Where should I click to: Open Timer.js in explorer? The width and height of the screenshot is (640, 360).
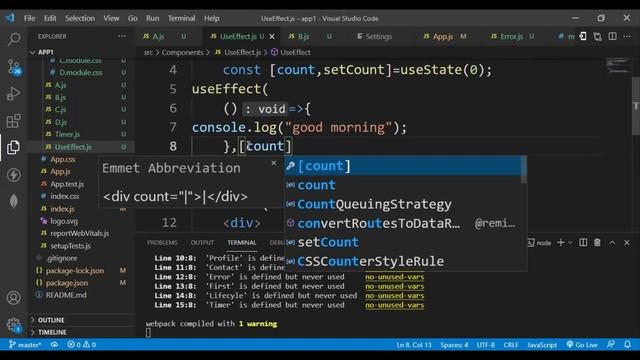coord(67,134)
